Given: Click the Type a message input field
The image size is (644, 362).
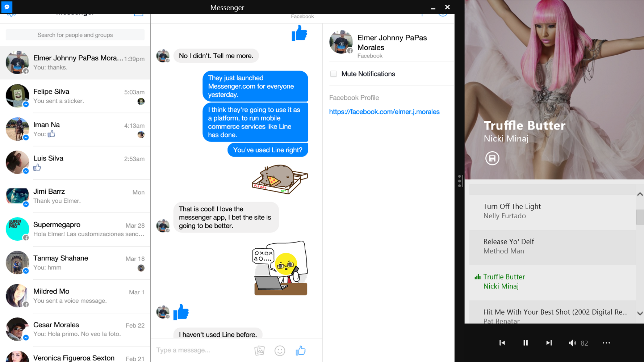Looking at the screenshot, I should tap(202, 350).
